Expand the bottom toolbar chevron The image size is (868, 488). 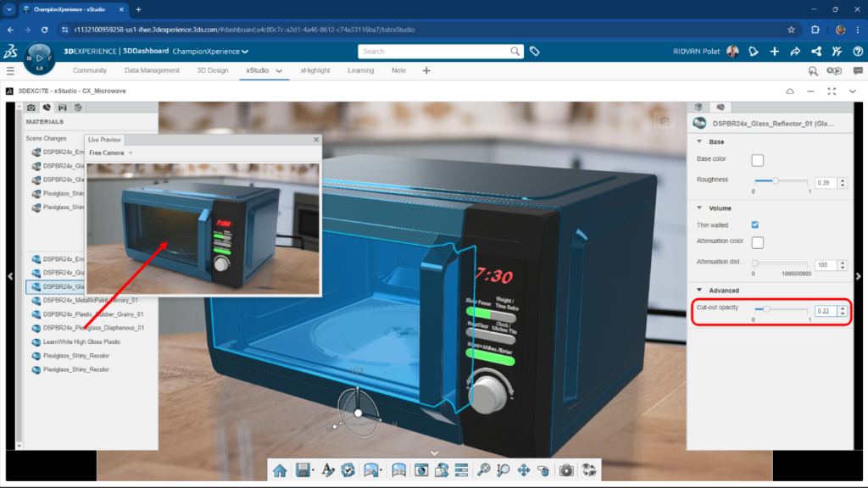pyautogui.click(x=435, y=452)
